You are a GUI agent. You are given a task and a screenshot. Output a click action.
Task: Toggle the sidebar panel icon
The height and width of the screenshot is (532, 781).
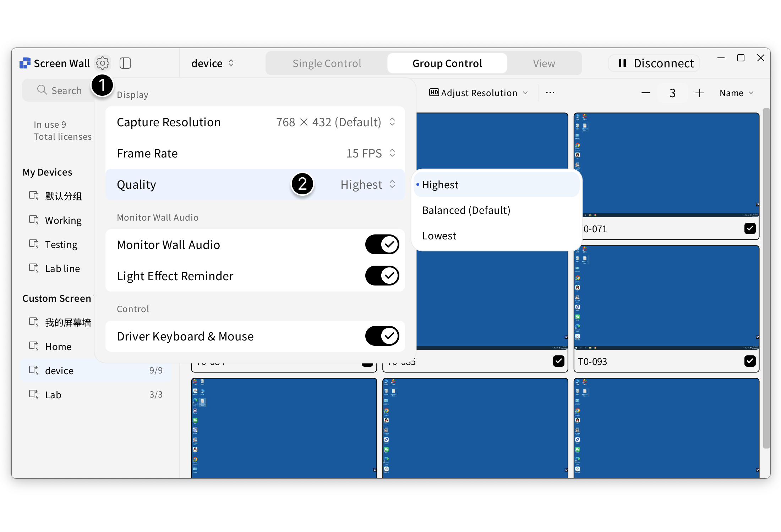coord(125,63)
